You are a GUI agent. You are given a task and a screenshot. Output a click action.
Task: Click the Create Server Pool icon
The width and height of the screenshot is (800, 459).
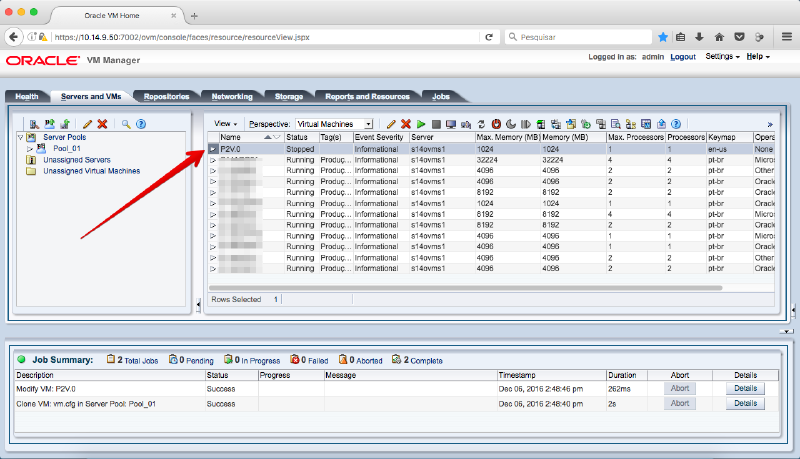[49, 124]
